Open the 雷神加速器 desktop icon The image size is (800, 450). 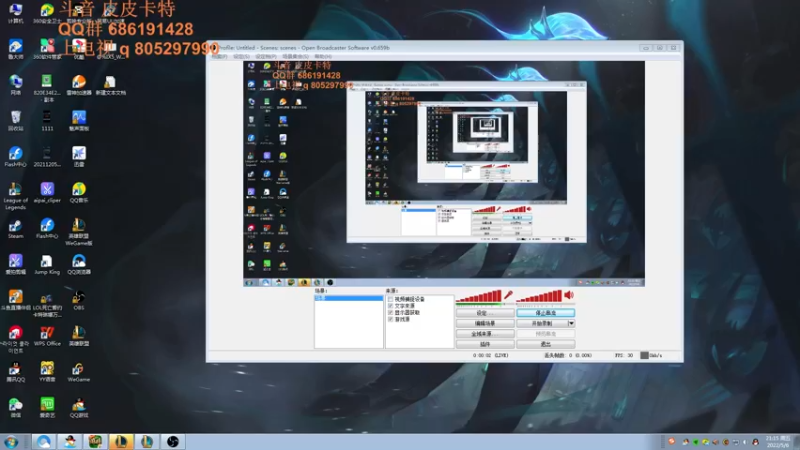click(x=79, y=85)
